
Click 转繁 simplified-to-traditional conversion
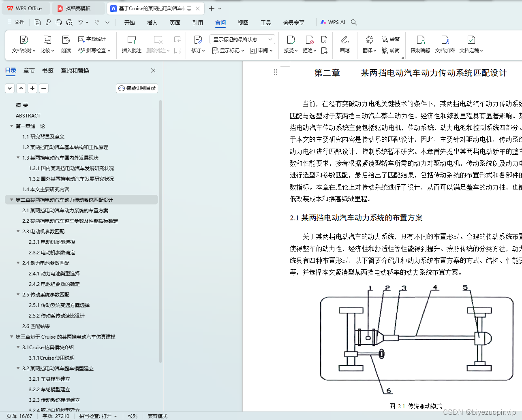tap(391, 39)
